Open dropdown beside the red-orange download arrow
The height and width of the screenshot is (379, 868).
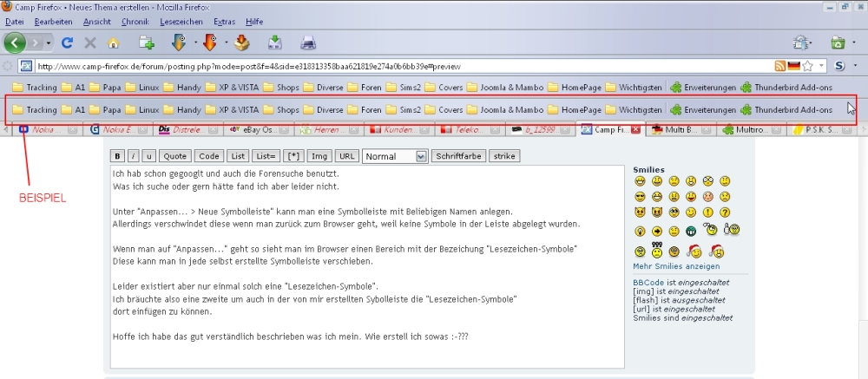(227, 42)
